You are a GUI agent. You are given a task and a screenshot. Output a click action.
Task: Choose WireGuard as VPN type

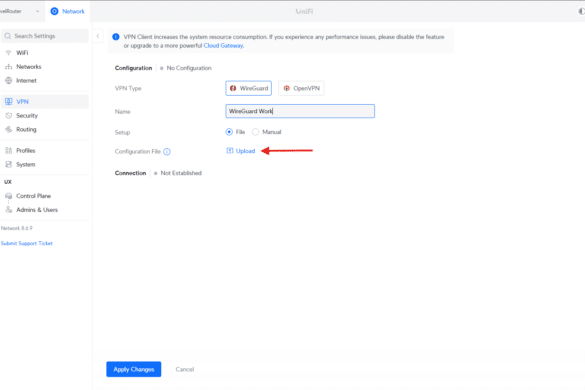click(248, 88)
